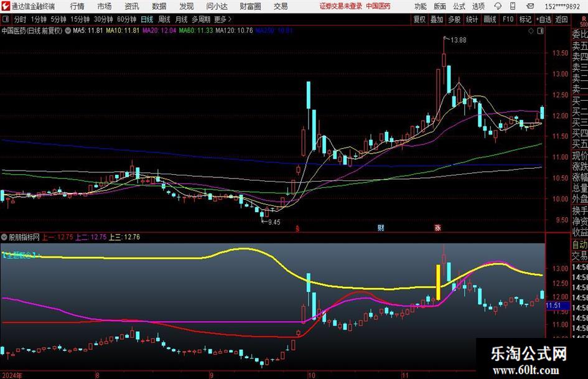Screen dimensions: 588x379
Task: Toggle the side panel icon next to diamond
Action: pos(540,31)
